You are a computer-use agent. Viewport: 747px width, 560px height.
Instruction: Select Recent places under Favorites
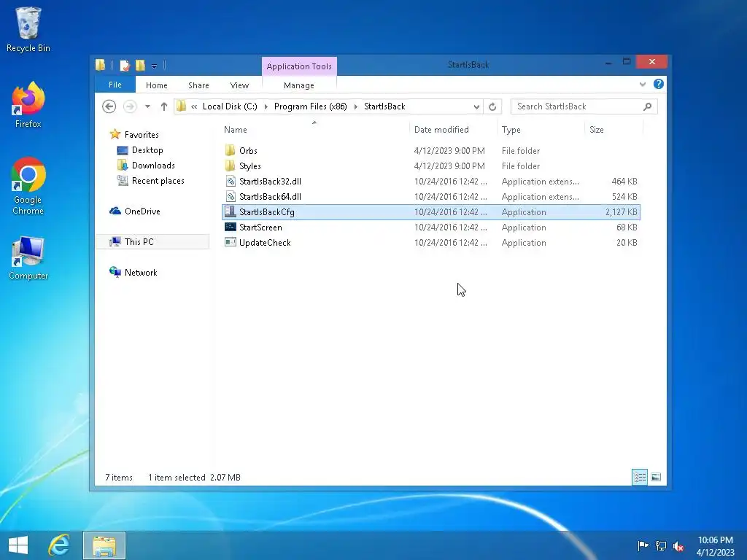pyautogui.click(x=158, y=181)
